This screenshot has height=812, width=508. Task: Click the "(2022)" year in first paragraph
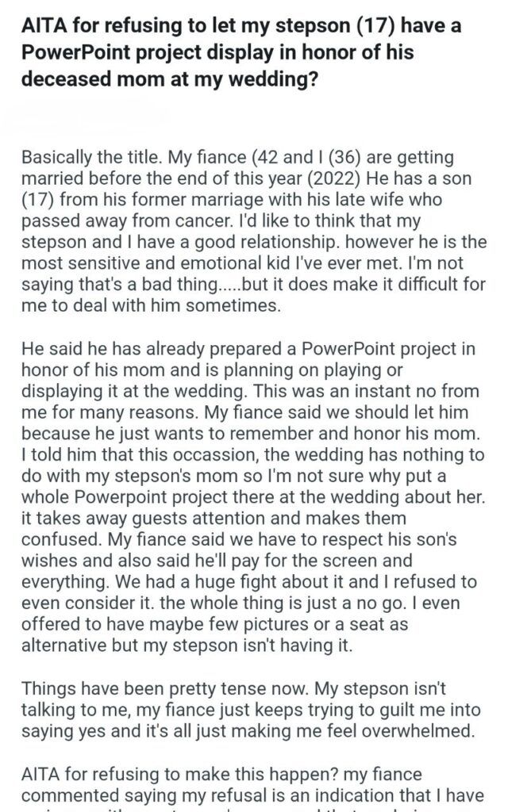tap(334, 178)
